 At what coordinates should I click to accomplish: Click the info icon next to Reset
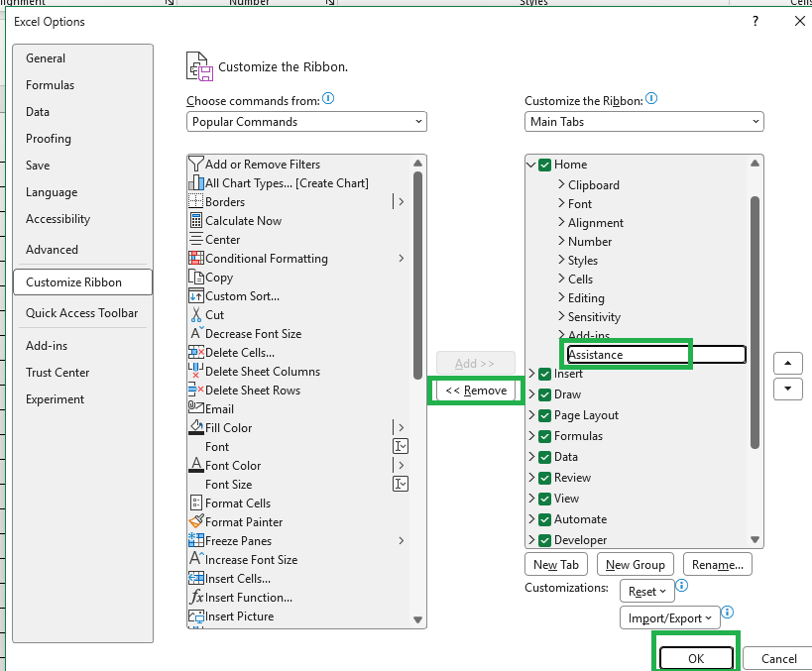[x=682, y=586]
